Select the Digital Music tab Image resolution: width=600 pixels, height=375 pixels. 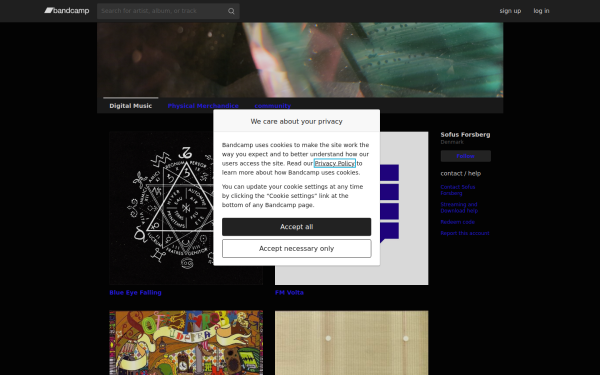click(130, 106)
